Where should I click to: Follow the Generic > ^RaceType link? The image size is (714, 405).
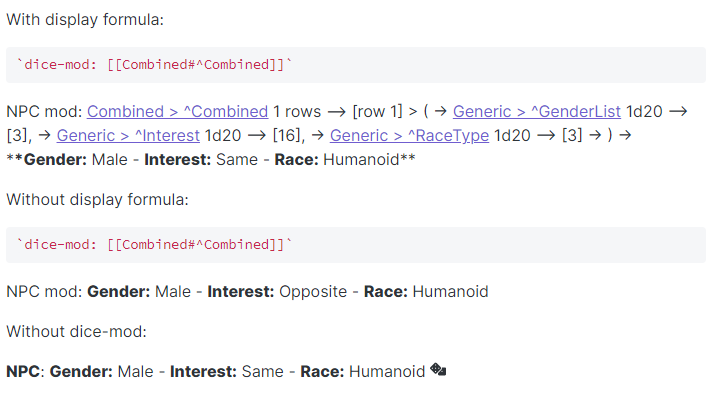[409, 135]
